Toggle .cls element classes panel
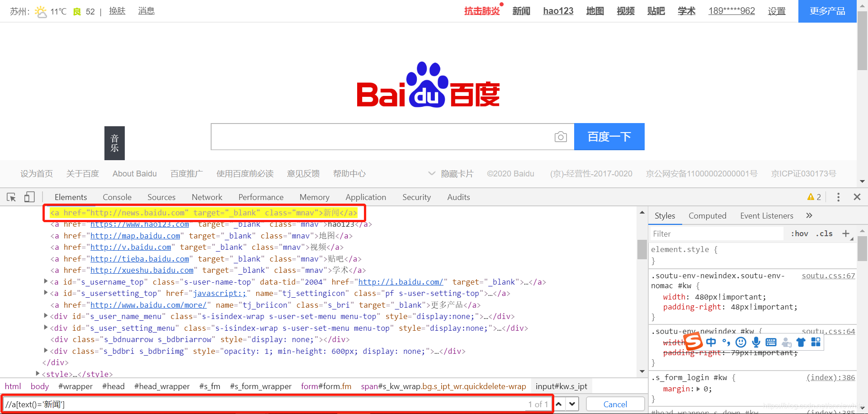Screen dimensions: 868x414 tap(824, 233)
